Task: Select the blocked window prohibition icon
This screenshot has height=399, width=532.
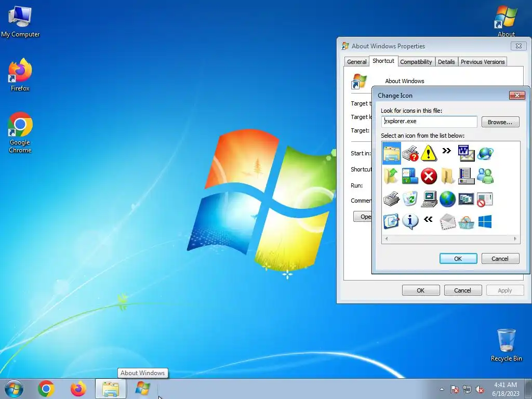Action: (485, 199)
